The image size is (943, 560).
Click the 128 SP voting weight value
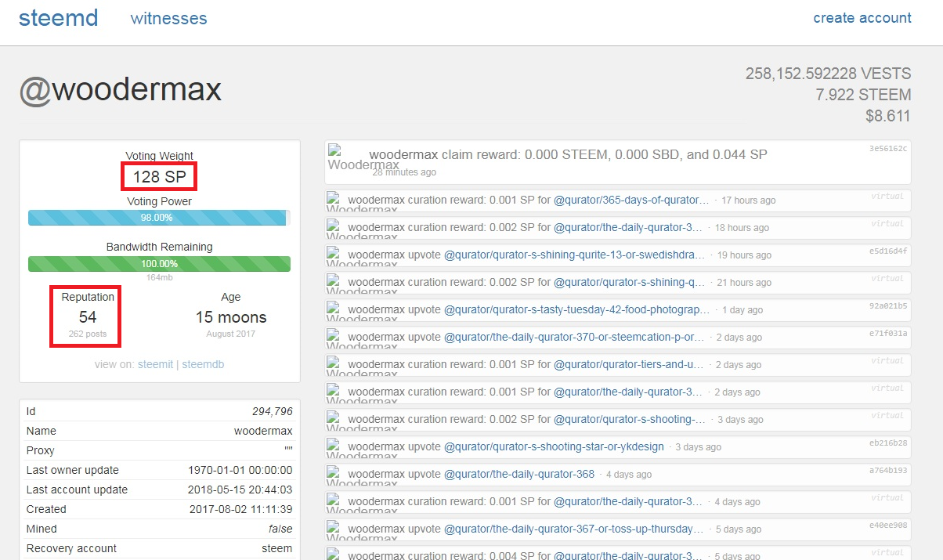tap(159, 177)
